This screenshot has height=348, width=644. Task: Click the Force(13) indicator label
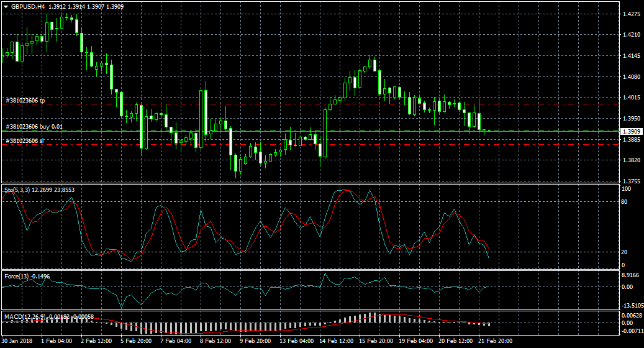(16, 276)
